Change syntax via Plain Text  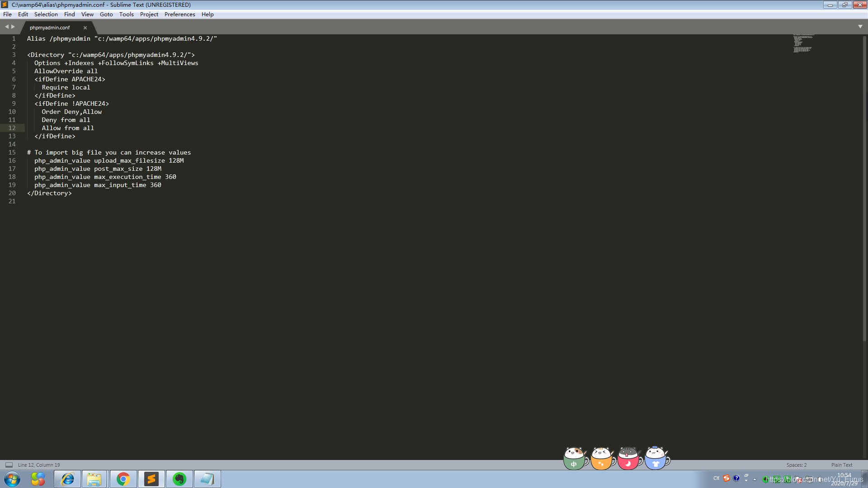pyautogui.click(x=841, y=465)
